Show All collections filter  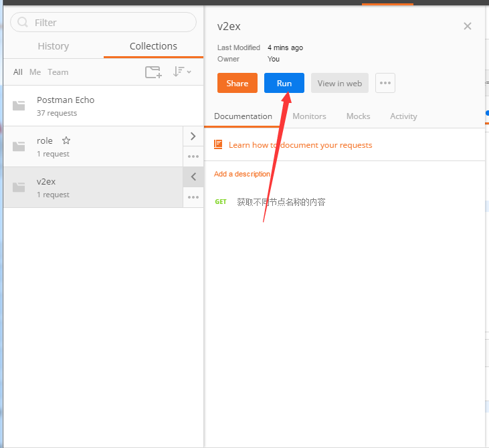click(18, 72)
